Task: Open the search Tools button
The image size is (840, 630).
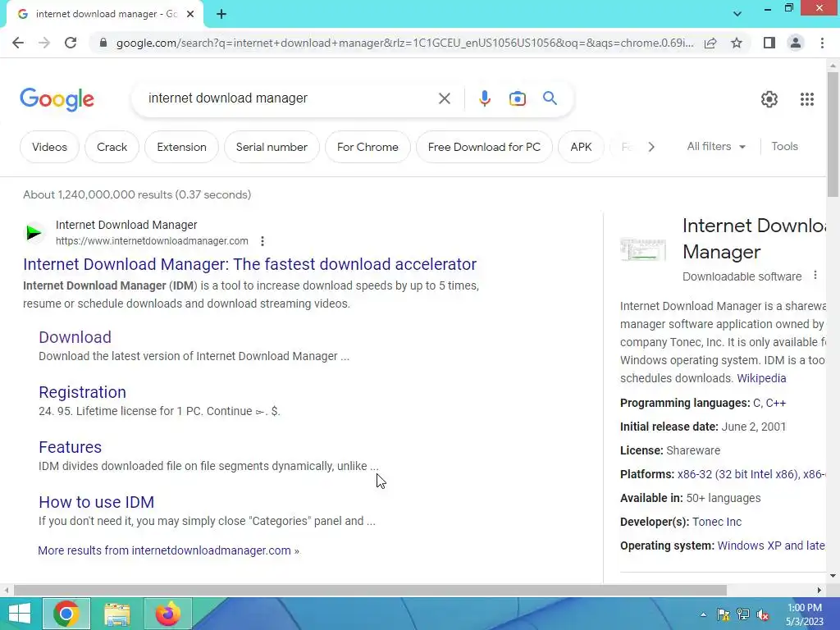Action: [x=784, y=146]
